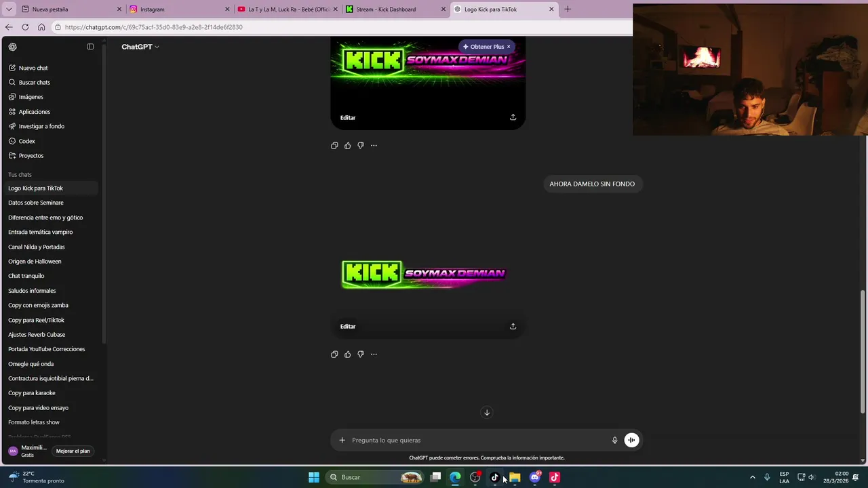Thumbs down the second response

tap(361, 354)
